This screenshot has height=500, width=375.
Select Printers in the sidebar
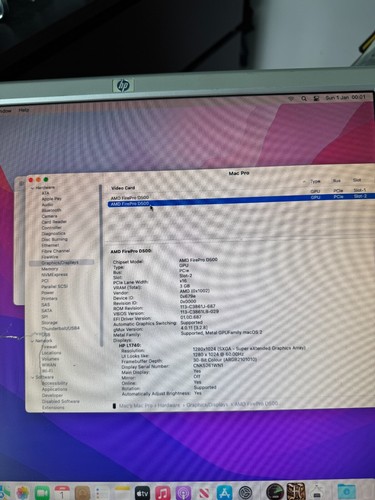[49, 298]
